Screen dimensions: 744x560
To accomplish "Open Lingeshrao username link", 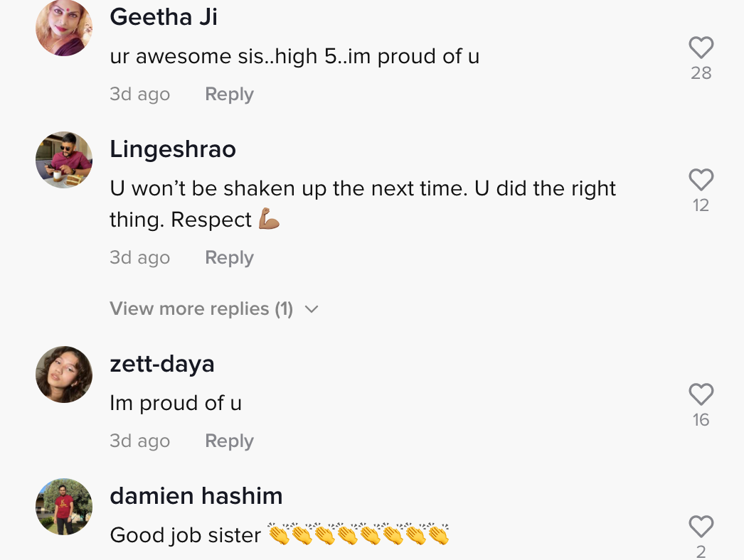I will (x=173, y=149).
